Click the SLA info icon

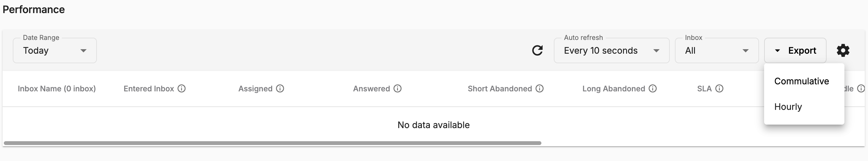tap(720, 88)
